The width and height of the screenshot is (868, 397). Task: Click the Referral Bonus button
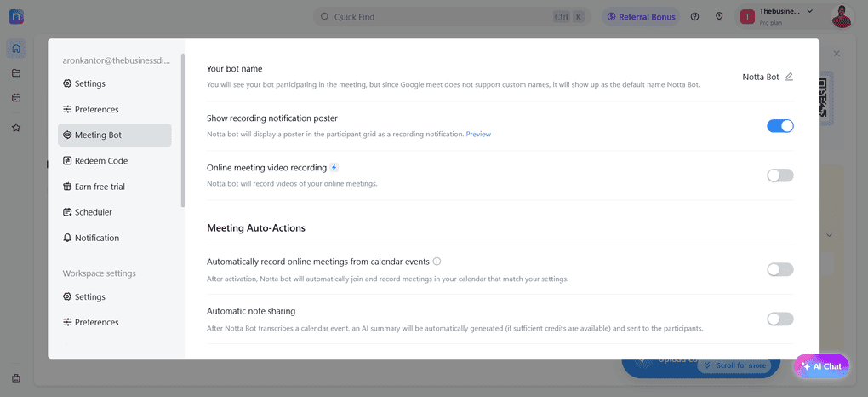(x=641, y=17)
